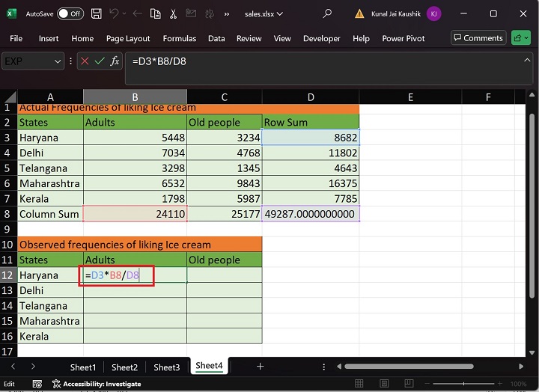Open the Search magnifier in title bar
The width and height of the screenshot is (539, 392).
coord(327,13)
